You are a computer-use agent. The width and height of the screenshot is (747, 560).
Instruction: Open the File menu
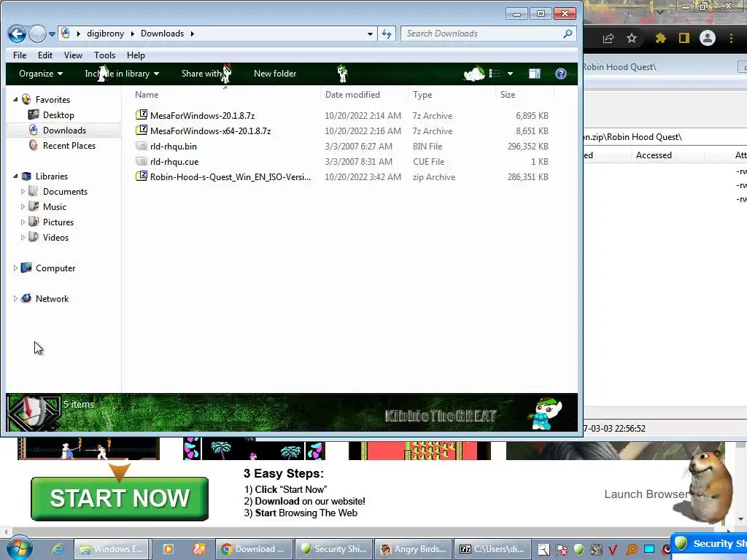20,55
